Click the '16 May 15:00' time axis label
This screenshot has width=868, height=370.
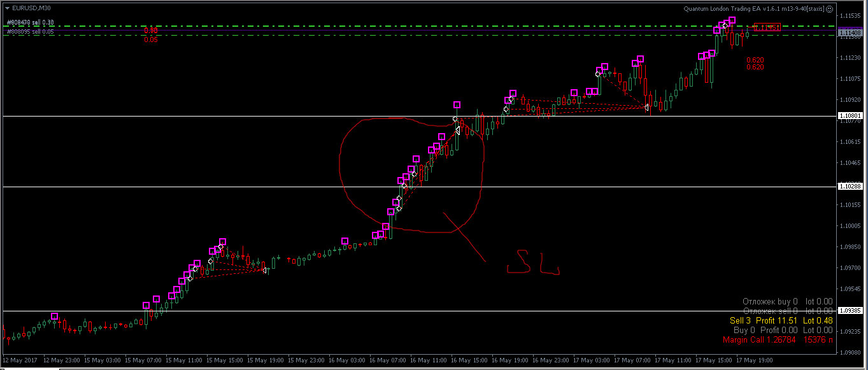[x=468, y=360]
